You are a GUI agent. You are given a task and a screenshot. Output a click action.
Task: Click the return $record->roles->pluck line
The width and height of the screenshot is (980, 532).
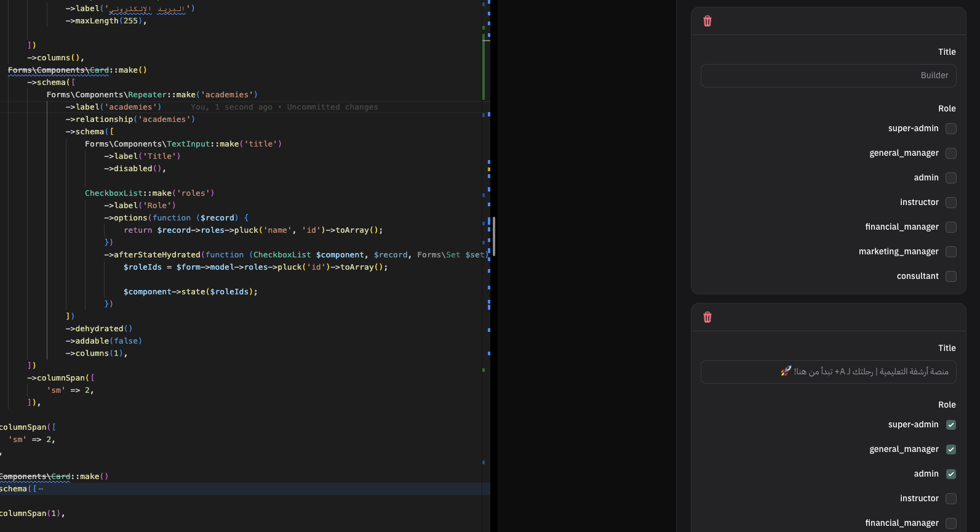[253, 230]
